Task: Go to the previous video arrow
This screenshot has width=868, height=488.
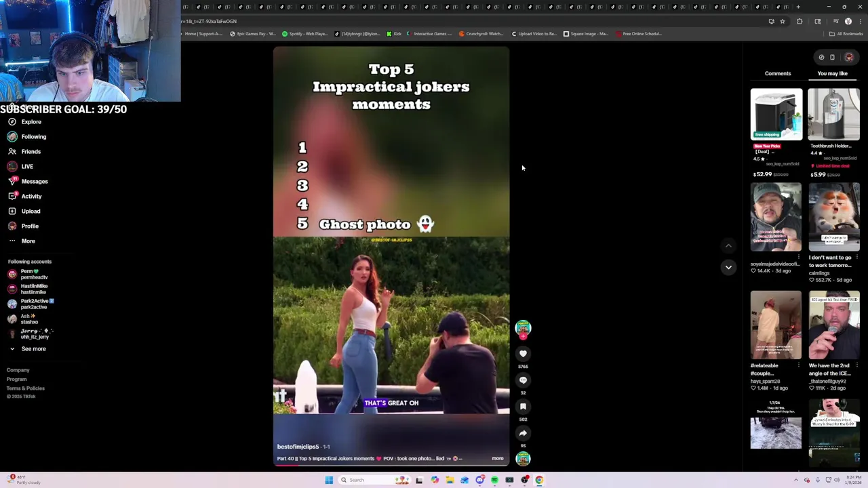Action: point(728,246)
